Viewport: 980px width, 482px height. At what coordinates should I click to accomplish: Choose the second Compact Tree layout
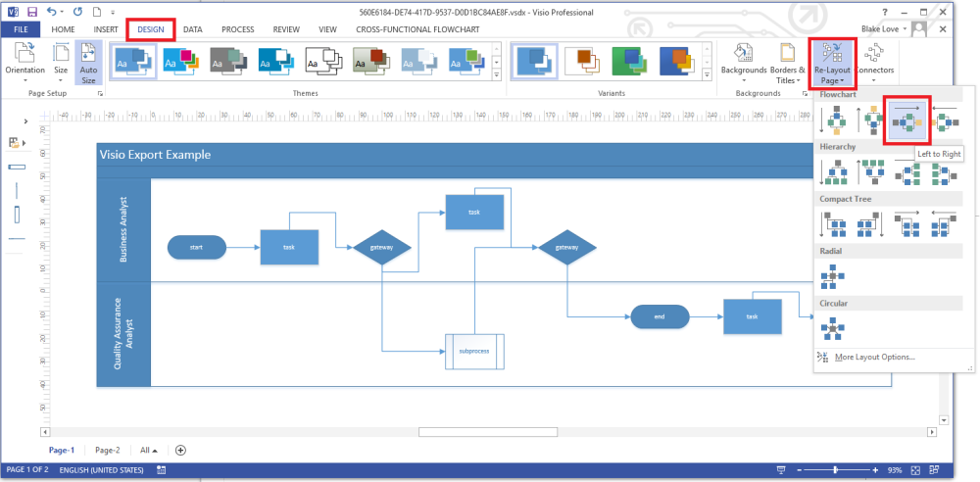[870, 224]
